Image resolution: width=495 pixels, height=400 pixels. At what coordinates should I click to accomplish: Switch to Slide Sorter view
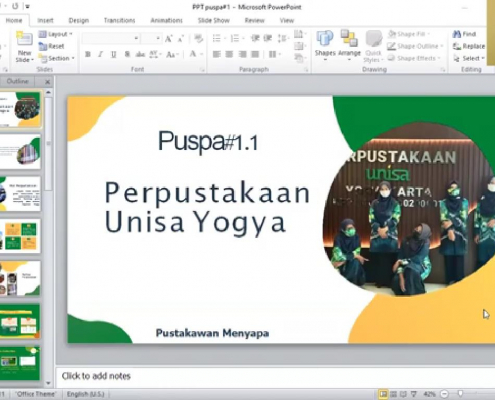(x=394, y=394)
